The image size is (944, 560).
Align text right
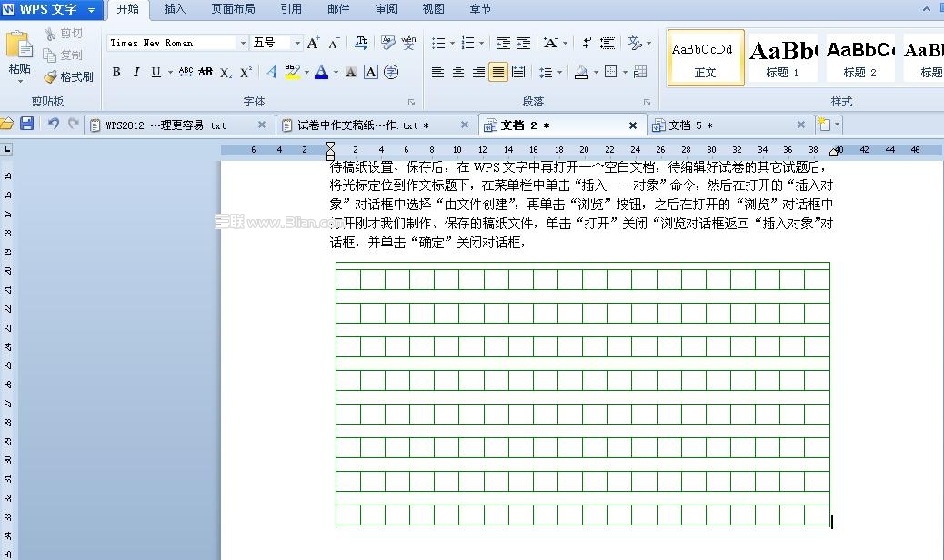click(x=478, y=72)
